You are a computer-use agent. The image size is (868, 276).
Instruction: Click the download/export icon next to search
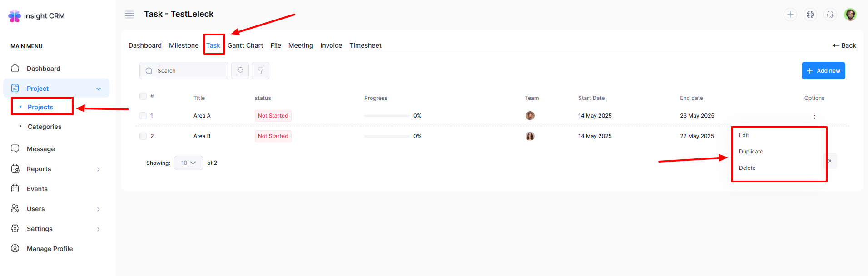pyautogui.click(x=240, y=71)
